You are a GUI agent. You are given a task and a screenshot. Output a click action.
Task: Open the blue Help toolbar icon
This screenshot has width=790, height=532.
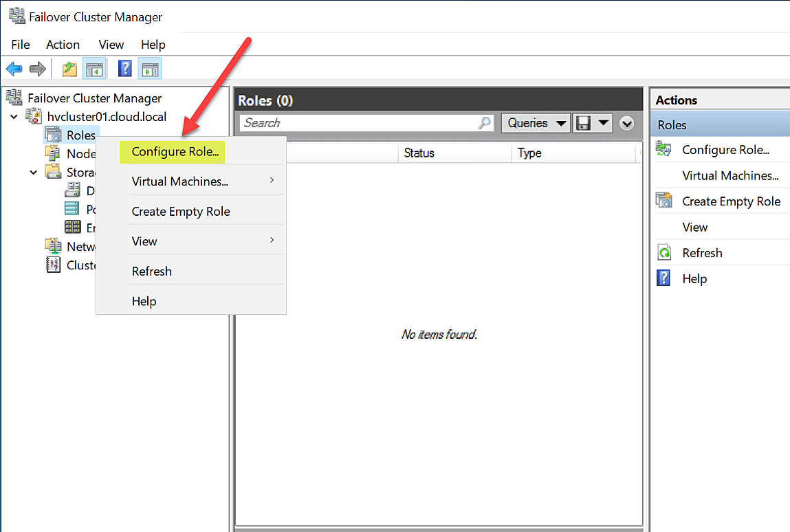(x=124, y=69)
